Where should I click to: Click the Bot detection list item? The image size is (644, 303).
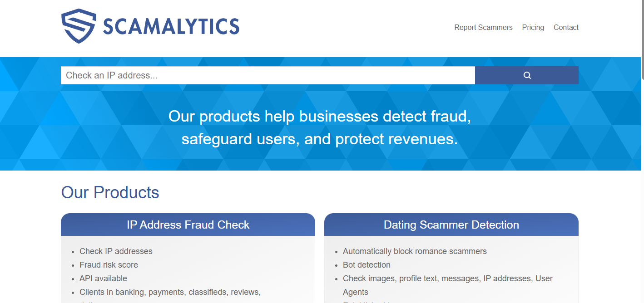click(x=367, y=265)
